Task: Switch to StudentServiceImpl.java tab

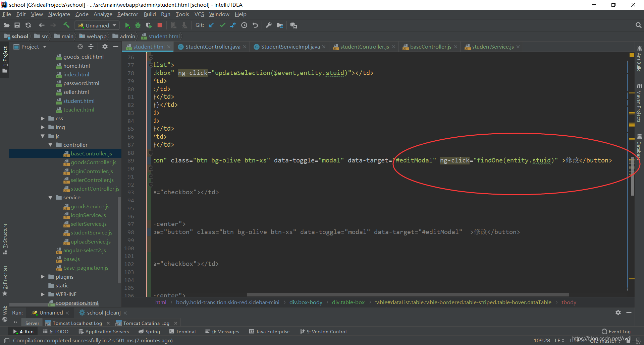Action: tap(290, 47)
